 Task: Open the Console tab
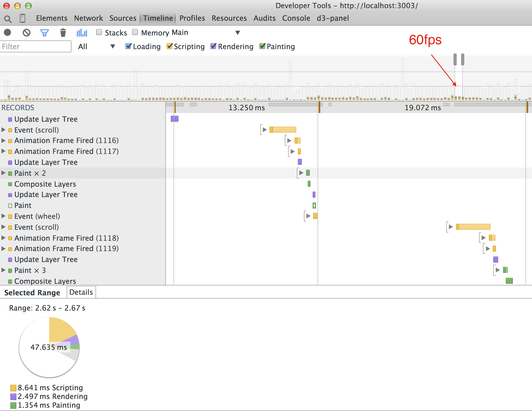(x=296, y=18)
